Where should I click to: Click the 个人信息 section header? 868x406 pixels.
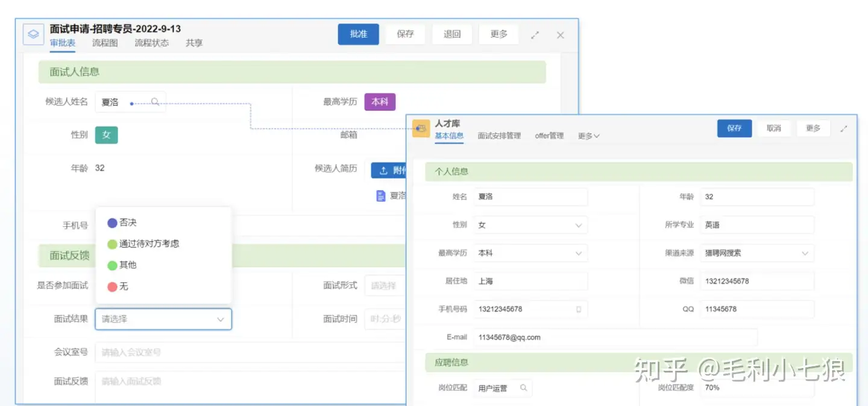[x=639, y=171]
